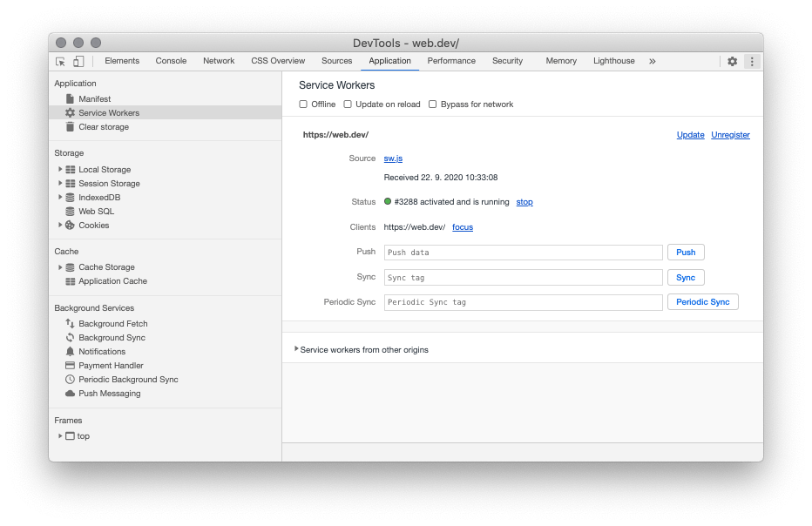This screenshot has height=526, width=812.
Task: Stop the running service worker
Action: click(524, 202)
